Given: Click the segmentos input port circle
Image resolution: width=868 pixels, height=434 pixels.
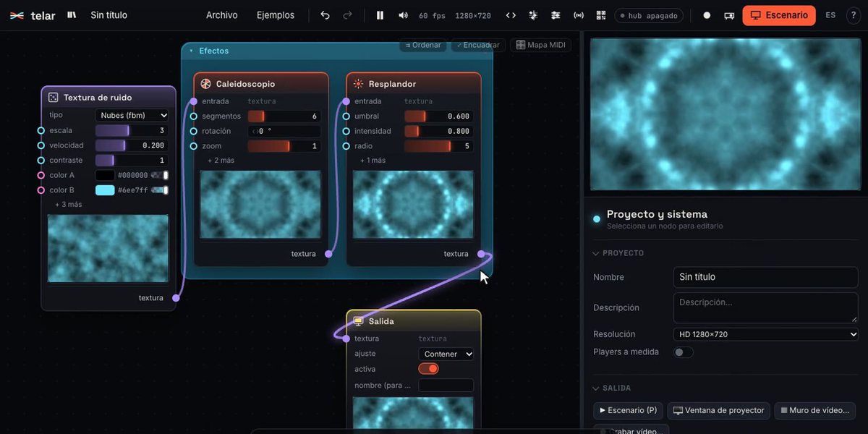Looking at the screenshot, I should coord(194,116).
